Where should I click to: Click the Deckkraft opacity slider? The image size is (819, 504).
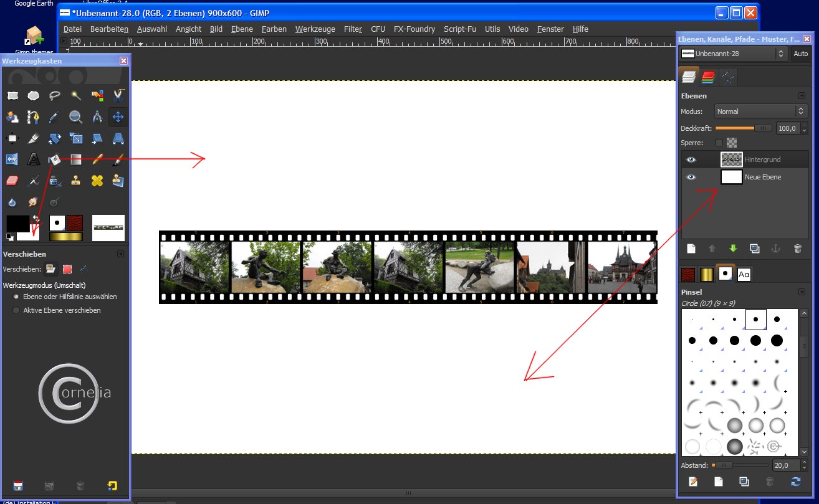click(744, 128)
